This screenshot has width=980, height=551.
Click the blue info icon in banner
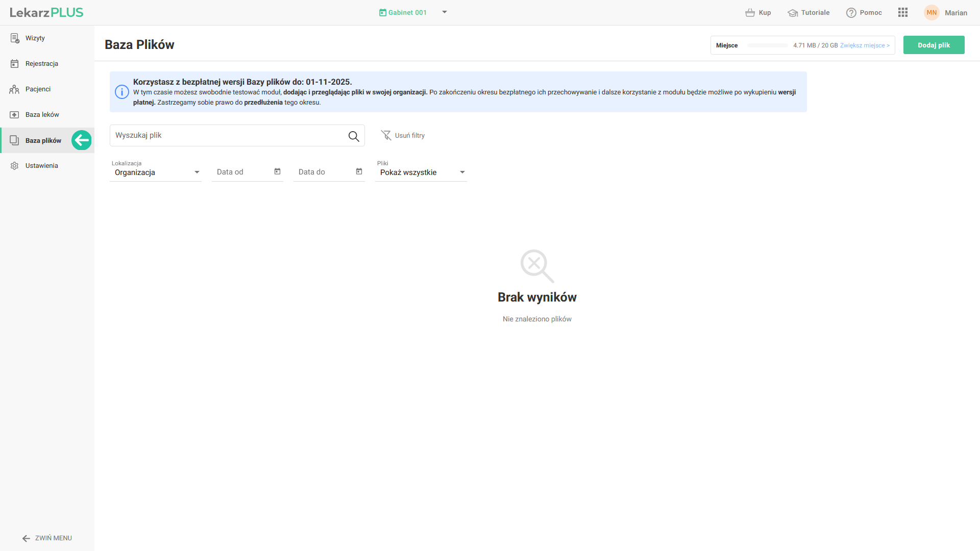pos(121,92)
